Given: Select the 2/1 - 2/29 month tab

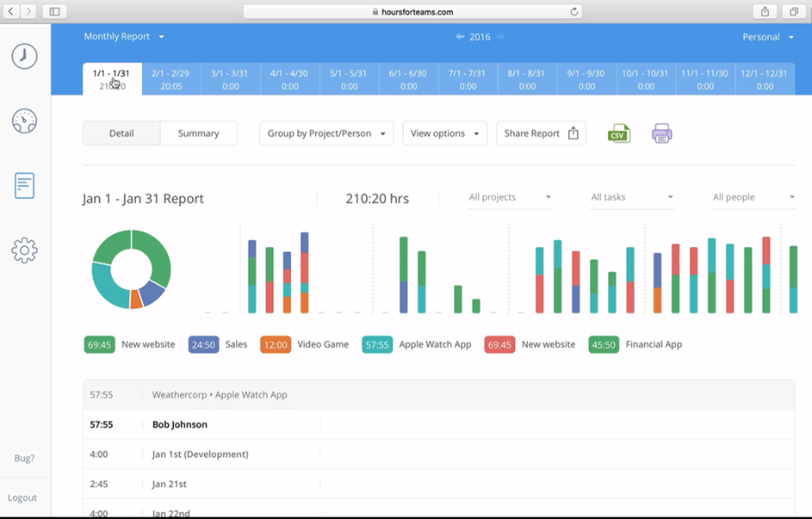Looking at the screenshot, I should [171, 79].
